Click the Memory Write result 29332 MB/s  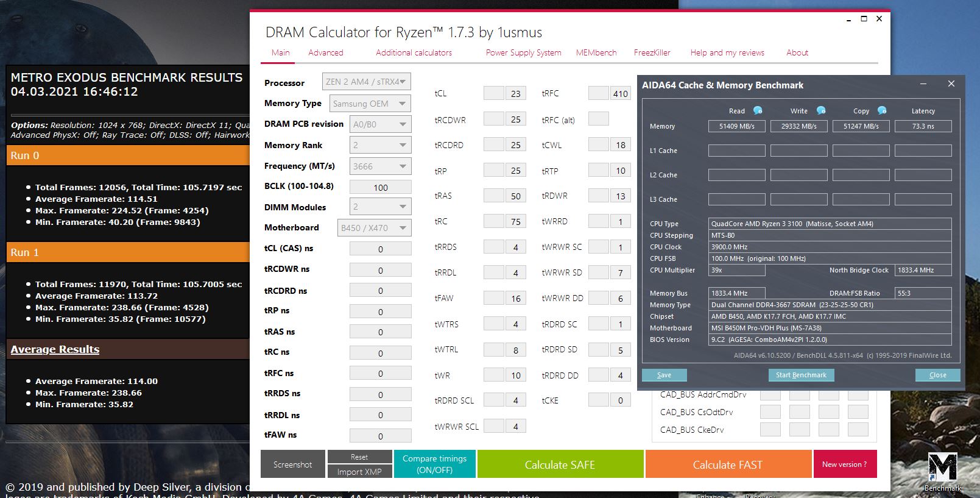click(x=799, y=126)
